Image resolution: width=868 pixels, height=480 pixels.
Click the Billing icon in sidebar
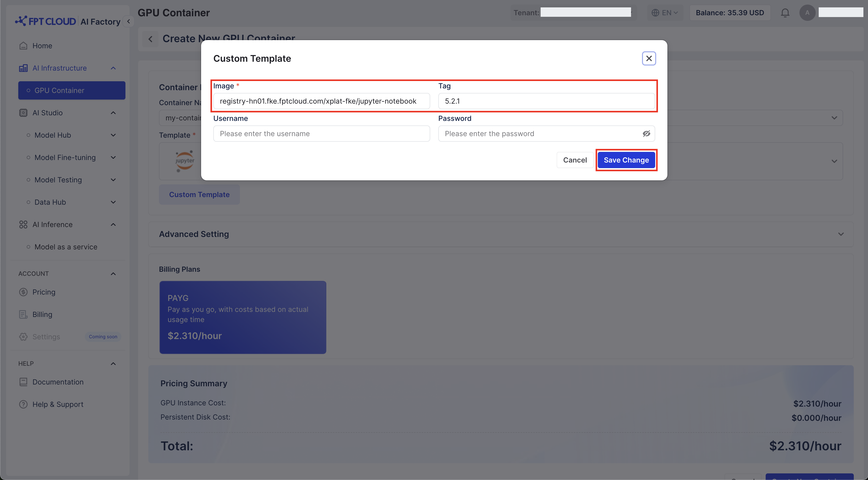point(23,314)
